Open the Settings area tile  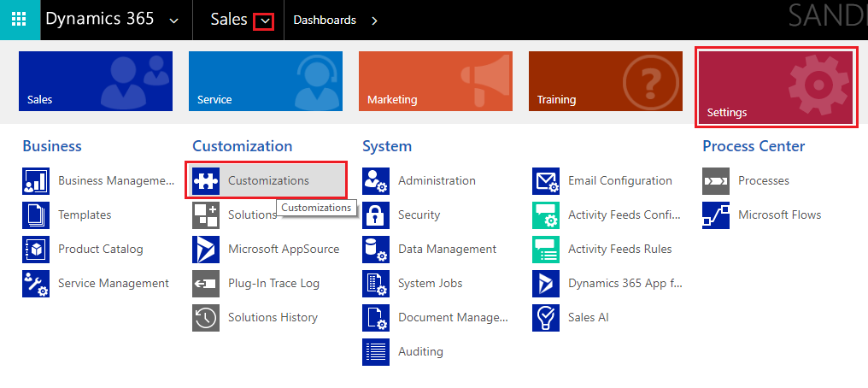click(x=776, y=87)
